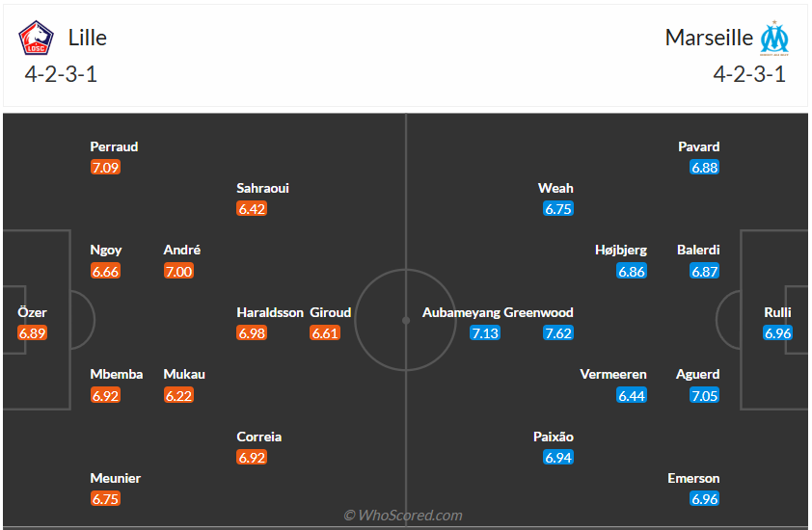Click Perraud's 7.09 rating badge
The image size is (812, 530).
pyautogui.click(x=105, y=168)
